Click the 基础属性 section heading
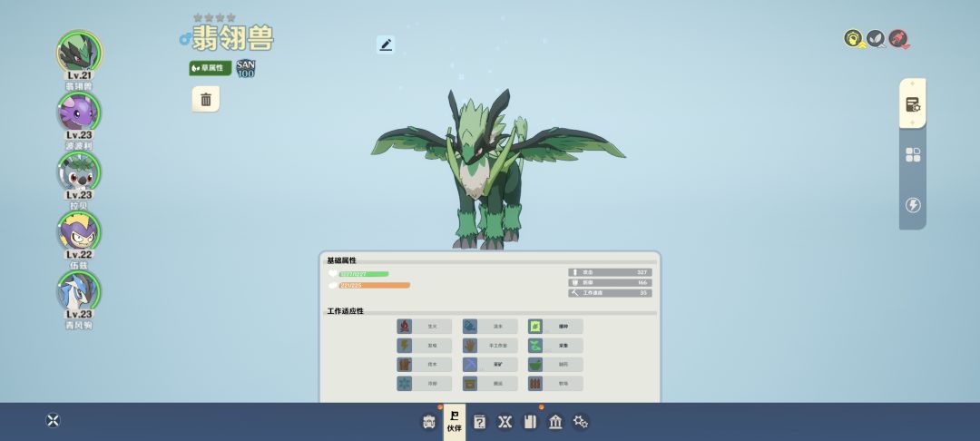 point(342,260)
